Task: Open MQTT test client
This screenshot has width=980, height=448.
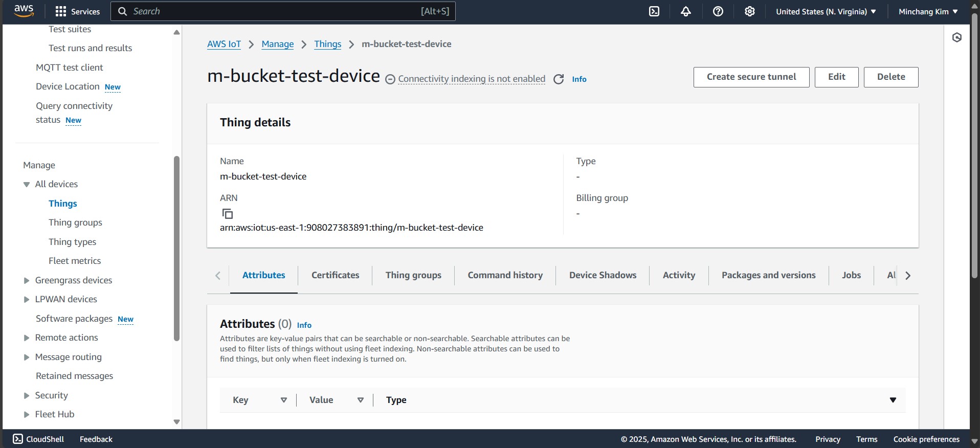Action: pos(69,68)
